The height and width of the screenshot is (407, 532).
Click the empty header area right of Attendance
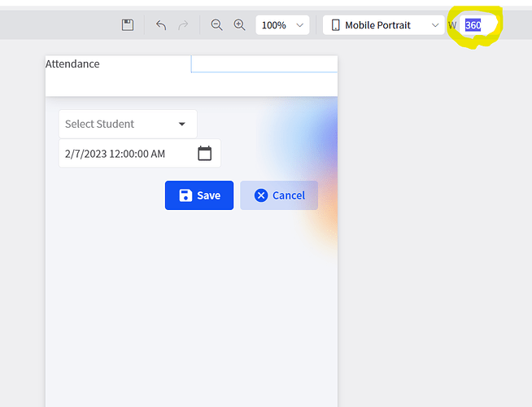[x=264, y=64]
